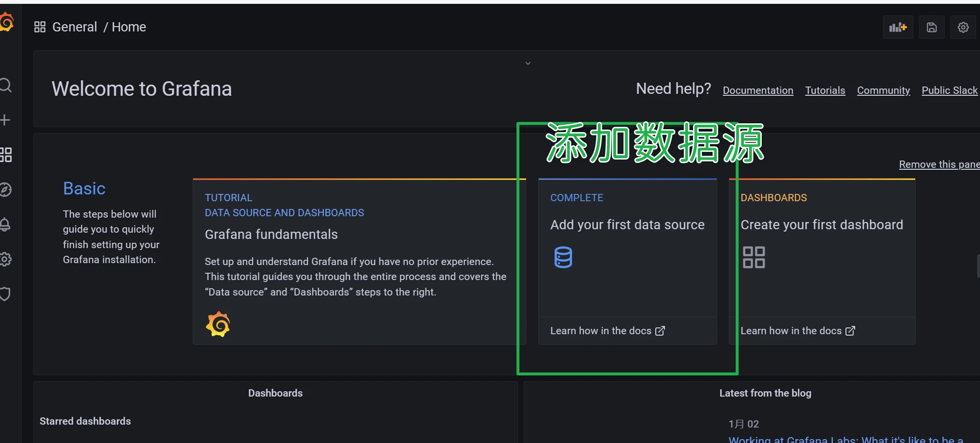Open Configuration gear icon in sidebar
The height and width of the screenshot is (443, 980).
tap(5, 259)
